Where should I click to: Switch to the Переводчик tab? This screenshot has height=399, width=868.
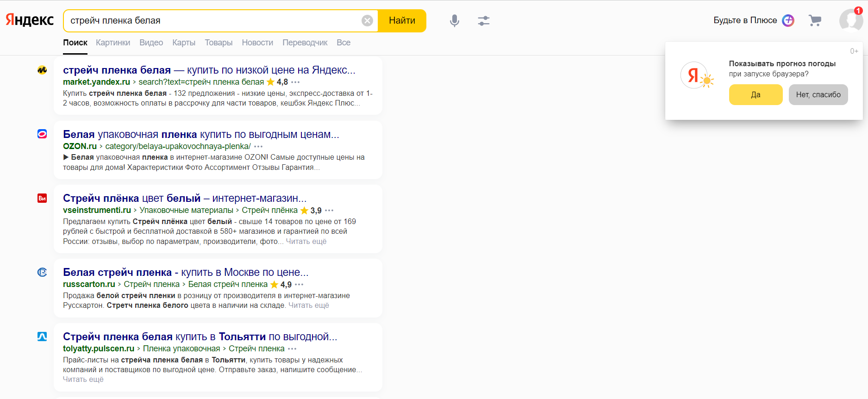[x=305, y=43]
